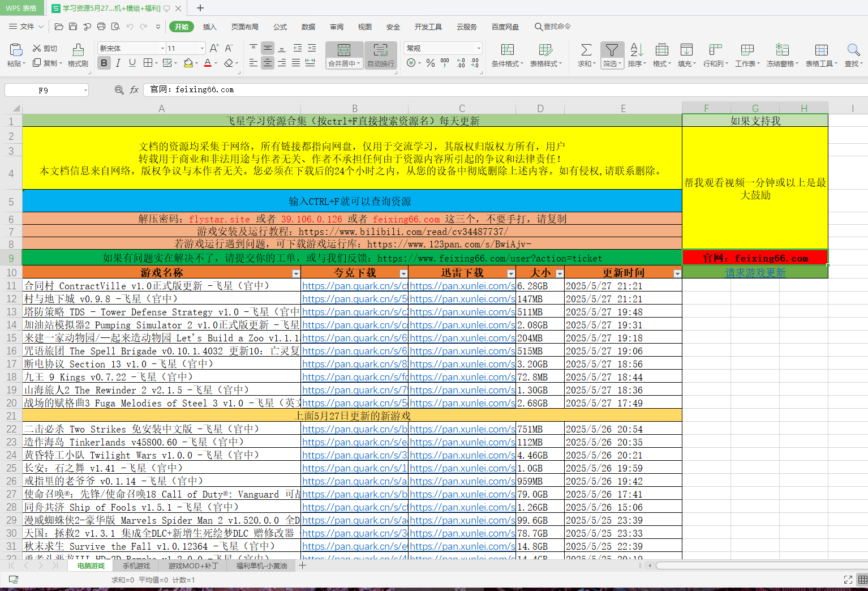Image resolution: width=868 pixels, height=591 pixels.
Task: Switch to the 公式 ribbon tab
Action: point(280,27)
